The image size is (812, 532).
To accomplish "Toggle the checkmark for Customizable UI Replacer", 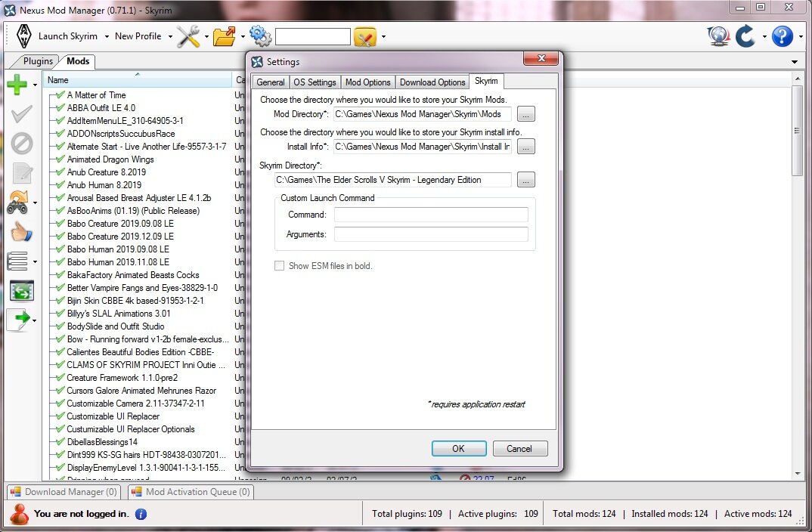I will tap(60, 416).
